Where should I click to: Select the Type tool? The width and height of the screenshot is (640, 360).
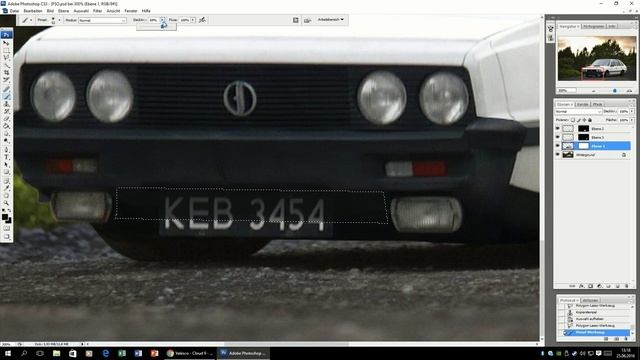point(6,157)
